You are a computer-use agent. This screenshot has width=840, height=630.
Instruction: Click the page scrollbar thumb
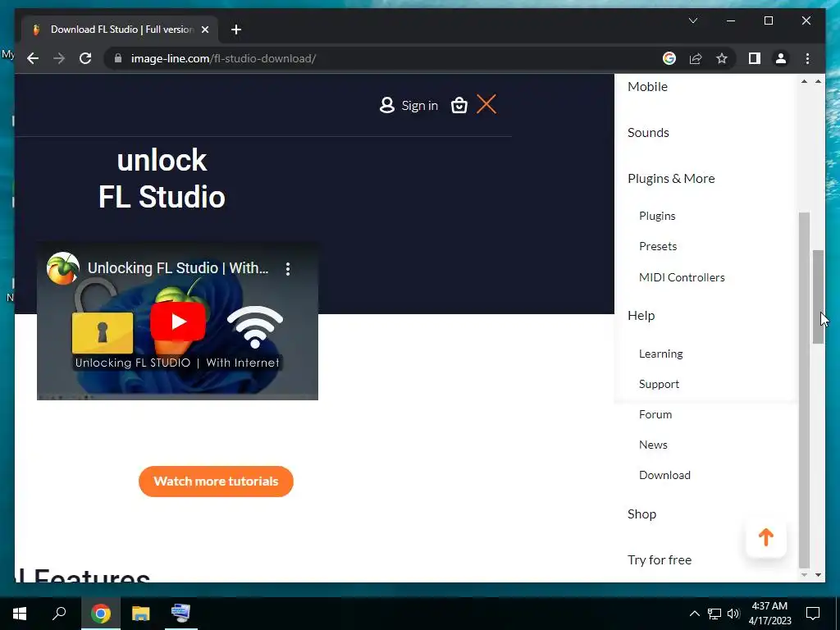[x=818, y=297]
